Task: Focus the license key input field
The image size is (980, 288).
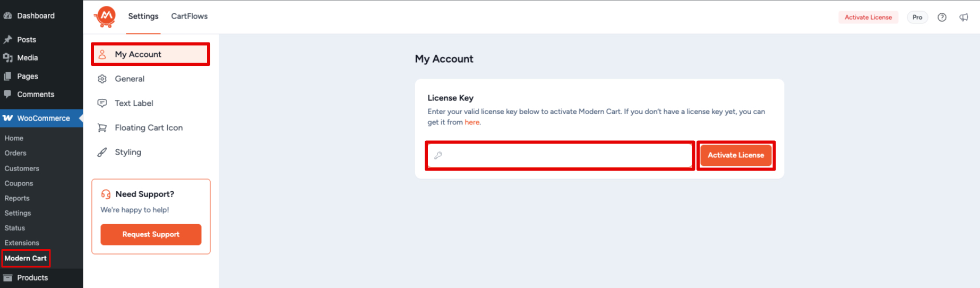Action: click(x=560, y=155)
